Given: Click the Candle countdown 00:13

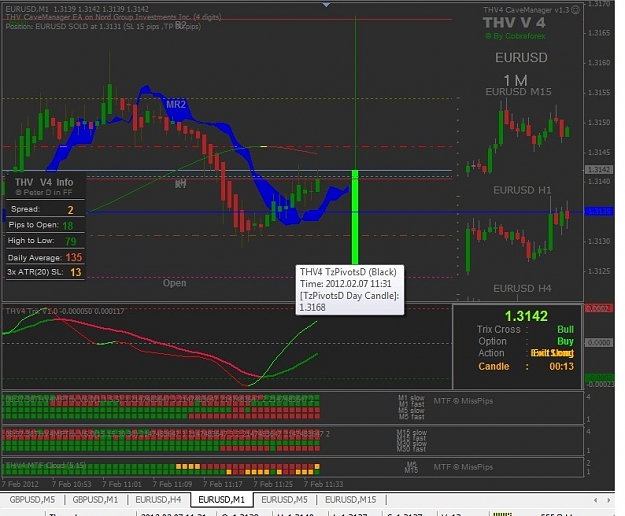Looking at the screenshot, I should point(562,367).
